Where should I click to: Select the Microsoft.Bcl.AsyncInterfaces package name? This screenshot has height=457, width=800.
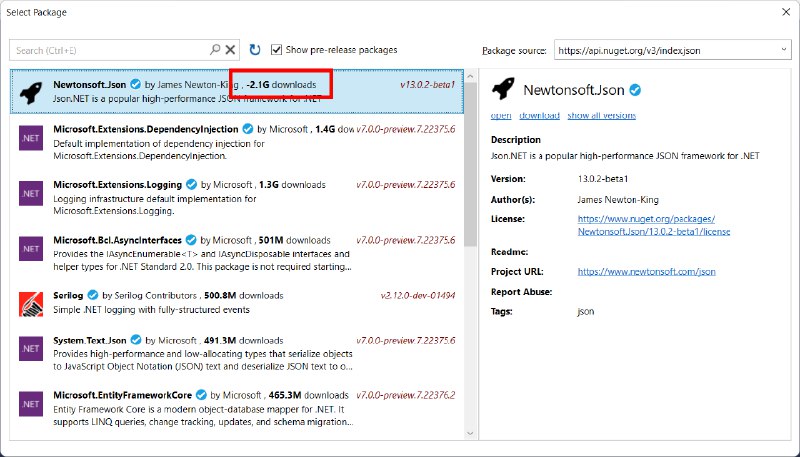pyautogui.click(x=117, y=240)
